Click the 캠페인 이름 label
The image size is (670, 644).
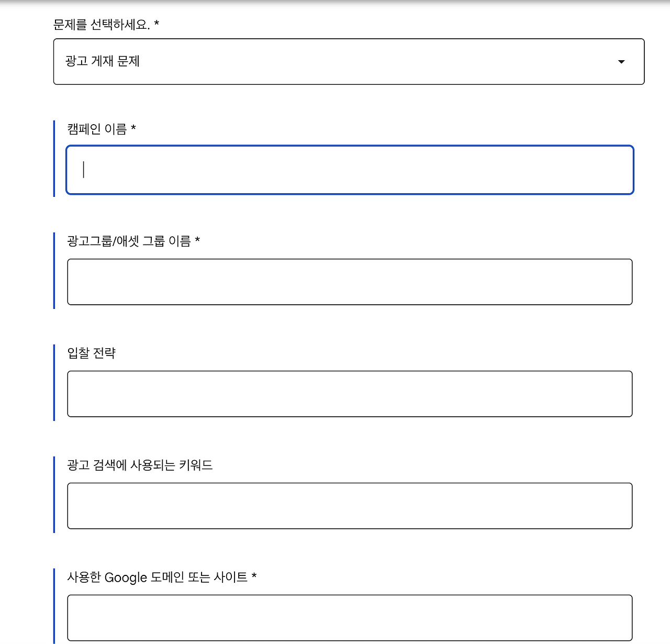tap(98, 129)
